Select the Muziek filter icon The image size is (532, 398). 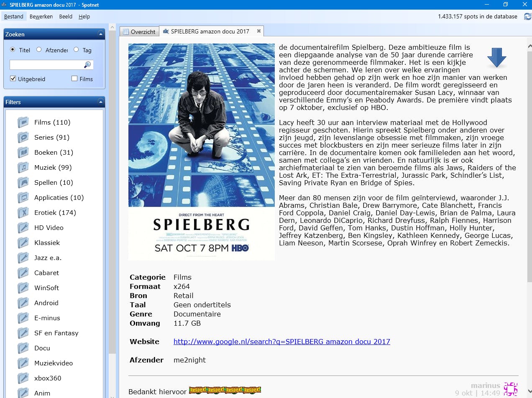tap(24, 167)
